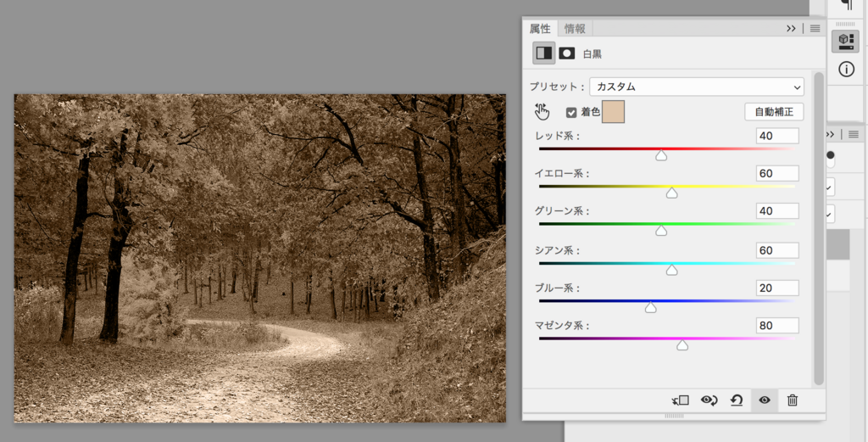Reset adjustment to defaults with the arrow icon
The height and width of the screenshot is (442, 868).
pyautogui.click(x=737, y=400)
